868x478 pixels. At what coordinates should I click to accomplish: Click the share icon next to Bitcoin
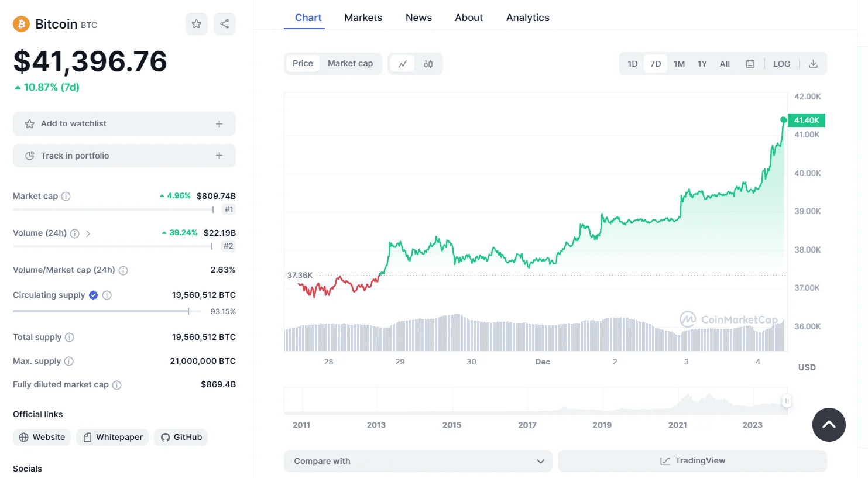click(x=225, y=24)
